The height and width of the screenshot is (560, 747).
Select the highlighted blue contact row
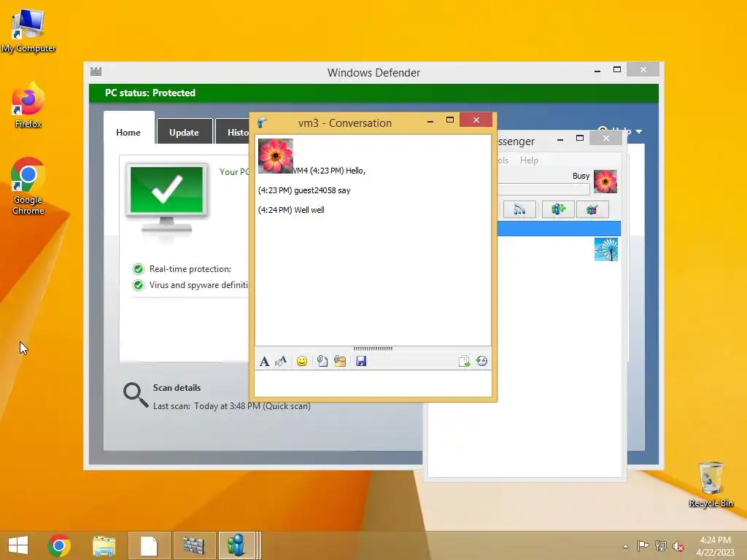[x=559, y=228]
